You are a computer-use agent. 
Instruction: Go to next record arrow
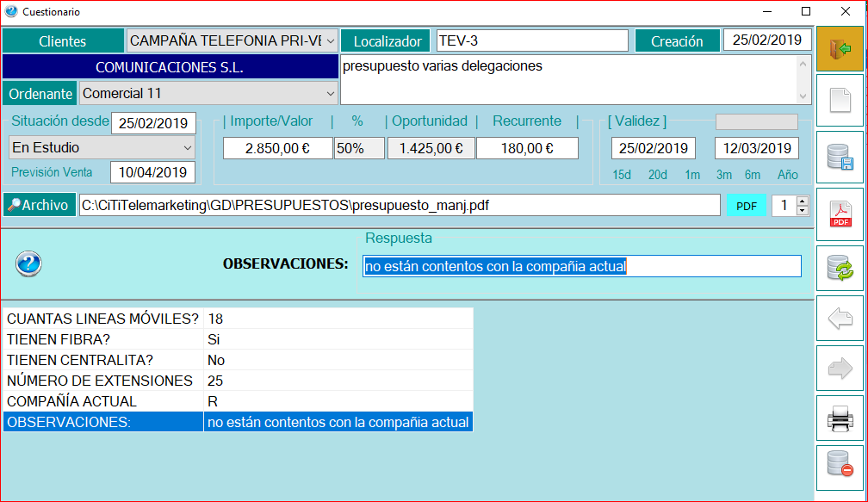pos(840,368)
